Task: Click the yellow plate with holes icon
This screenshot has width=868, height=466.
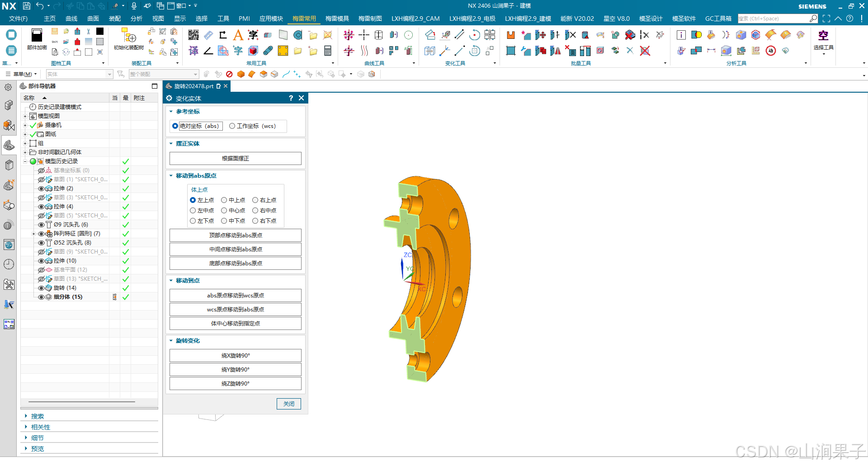Action: point(283,51)
